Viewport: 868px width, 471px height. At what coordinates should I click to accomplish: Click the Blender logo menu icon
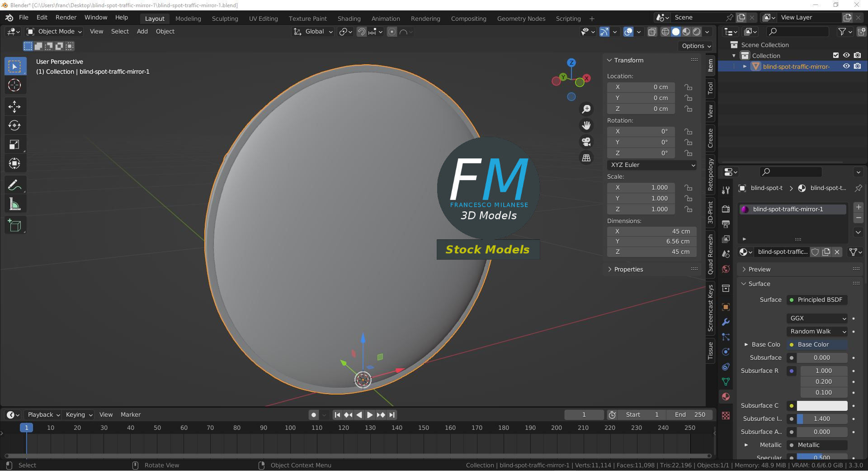point(9,18)
